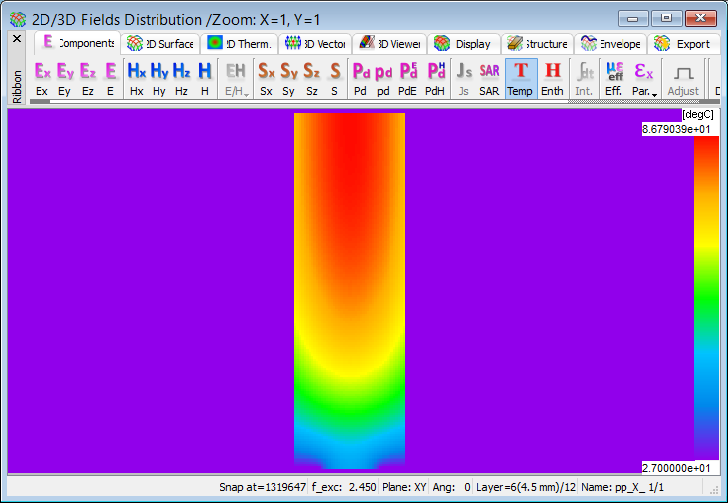Display the Pd power density field

[x=361, y=78]
